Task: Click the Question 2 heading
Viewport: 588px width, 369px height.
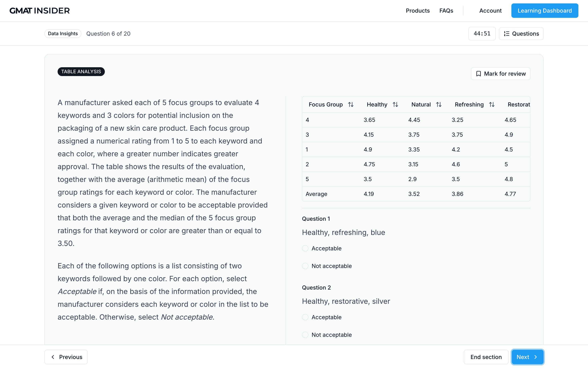Action: pyautogui.click(x=316, y=288)
